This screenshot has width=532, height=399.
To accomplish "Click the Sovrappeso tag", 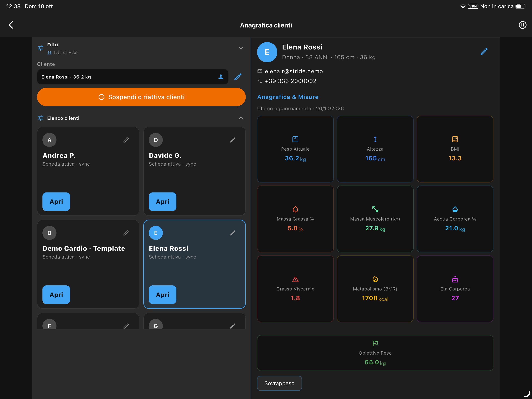I will 279,383.
